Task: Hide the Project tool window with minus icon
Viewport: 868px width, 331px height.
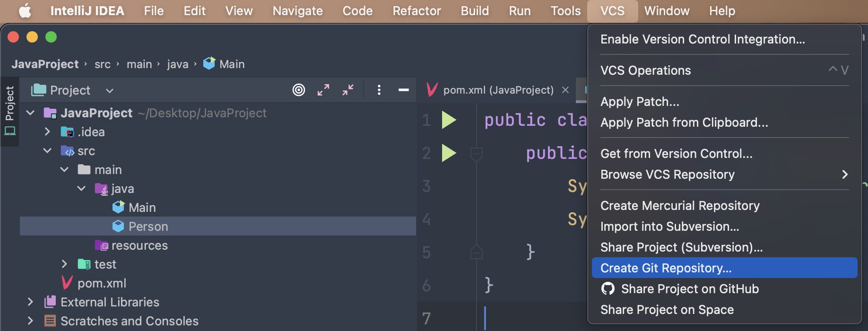Action: pyautogui.click(x=404, y=90)
